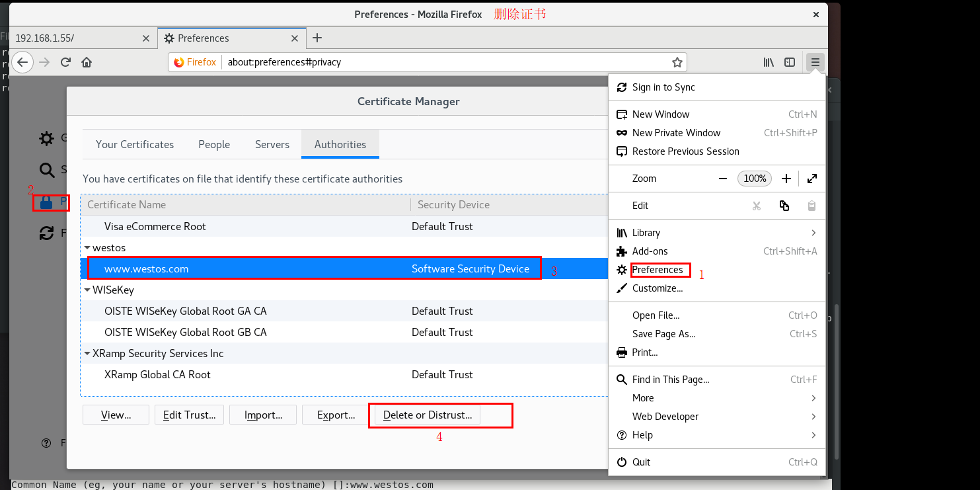
Task: Enter full screen with the arrows icon
Action: coord(812,179)
